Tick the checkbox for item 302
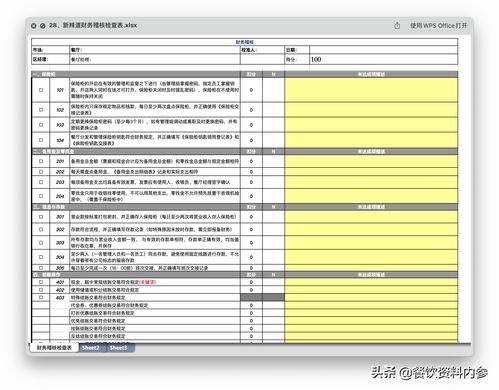 pos(41,229)
